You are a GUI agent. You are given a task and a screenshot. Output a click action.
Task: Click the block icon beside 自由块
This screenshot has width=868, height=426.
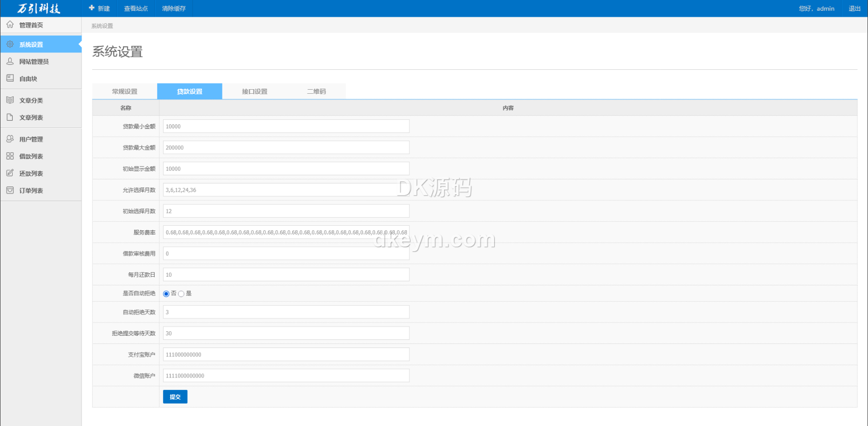10,78
